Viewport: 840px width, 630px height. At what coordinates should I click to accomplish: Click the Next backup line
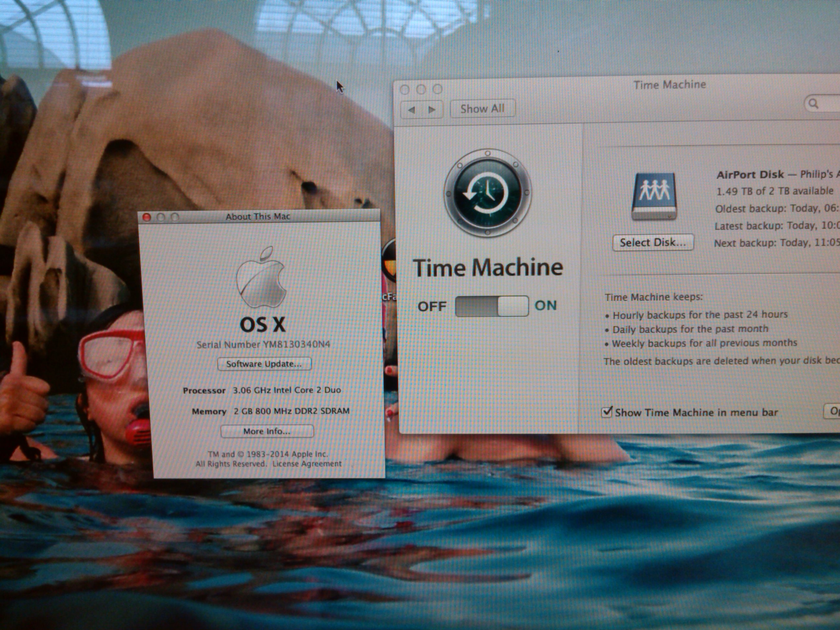point(776,243)
